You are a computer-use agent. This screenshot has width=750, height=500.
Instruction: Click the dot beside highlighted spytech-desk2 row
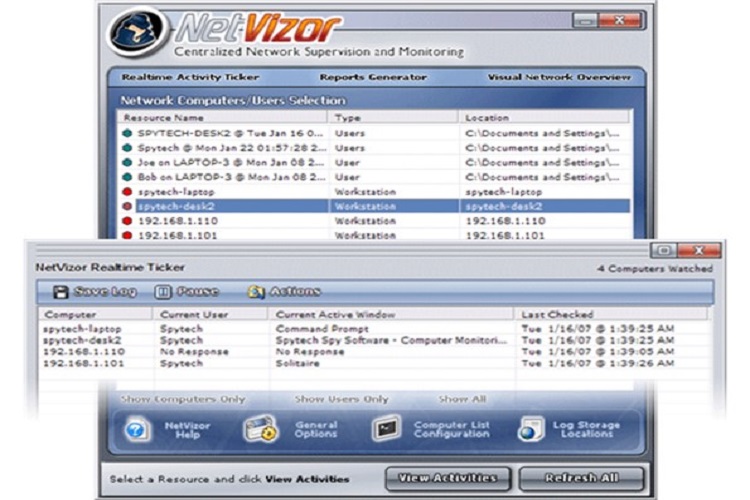click(127, 206)
